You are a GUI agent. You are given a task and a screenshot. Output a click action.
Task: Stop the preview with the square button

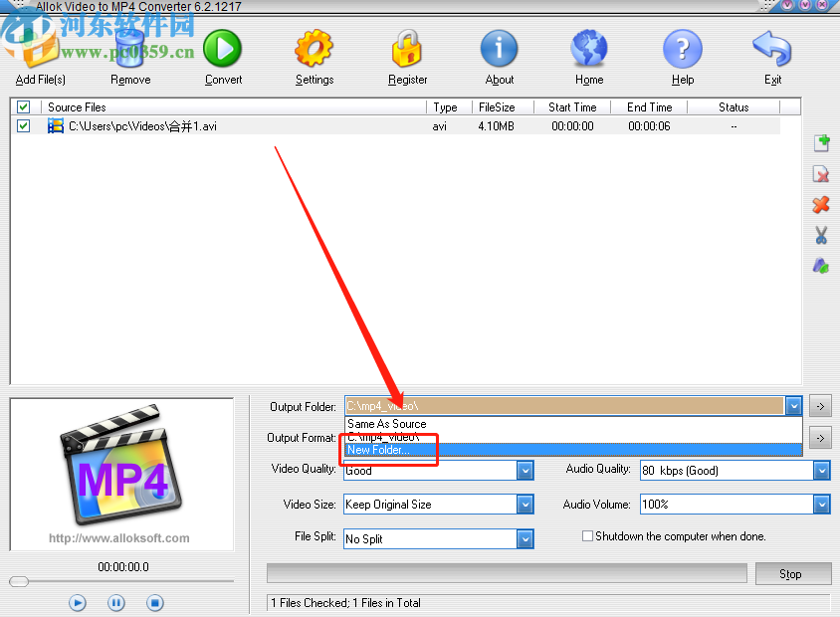155,603
